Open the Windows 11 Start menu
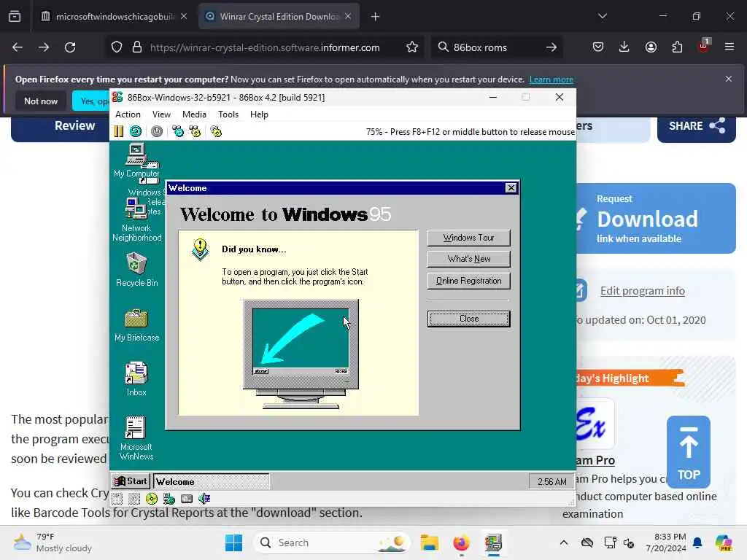 (233, 542)
